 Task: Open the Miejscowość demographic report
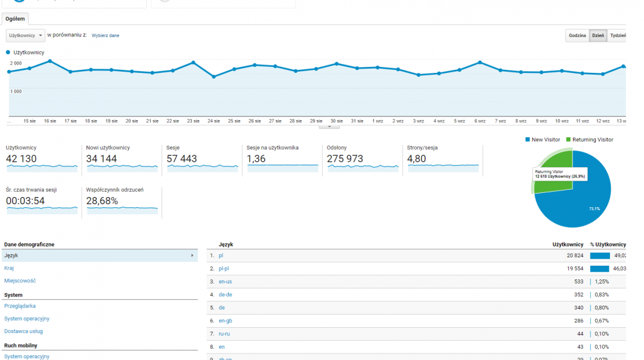point(20,281)
